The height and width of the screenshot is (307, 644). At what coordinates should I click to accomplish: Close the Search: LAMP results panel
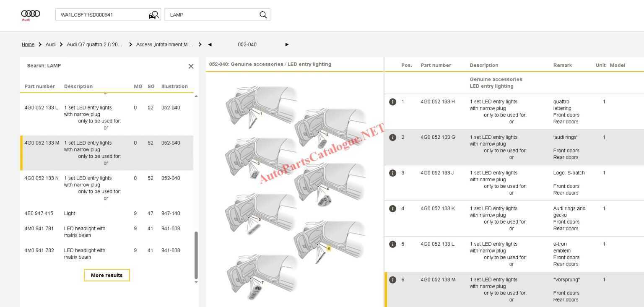(x=191, y=66)
